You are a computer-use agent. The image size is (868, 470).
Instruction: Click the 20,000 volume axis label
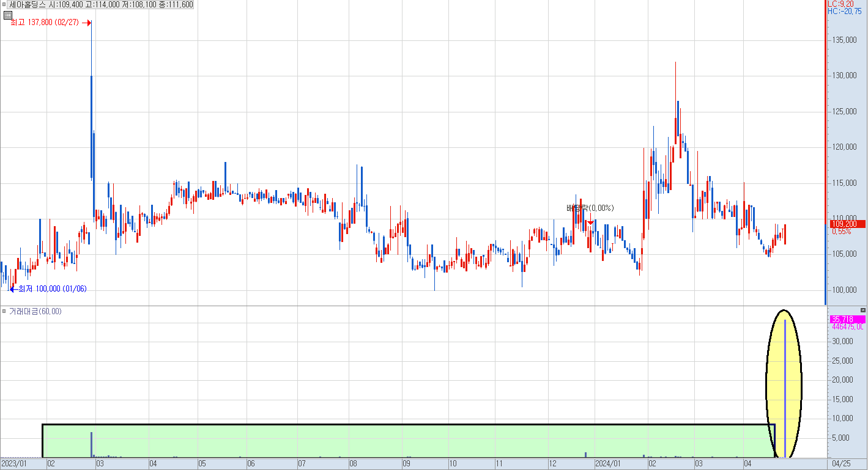point(844,380)
